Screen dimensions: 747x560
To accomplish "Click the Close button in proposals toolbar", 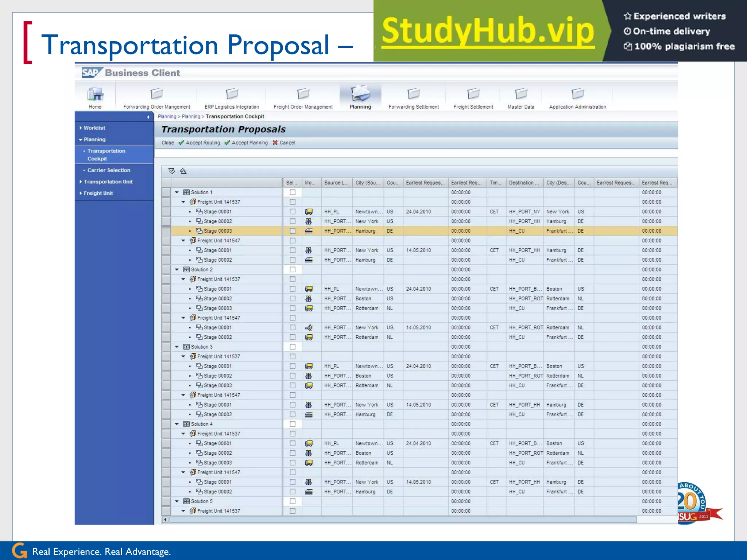I will (168, 143).
